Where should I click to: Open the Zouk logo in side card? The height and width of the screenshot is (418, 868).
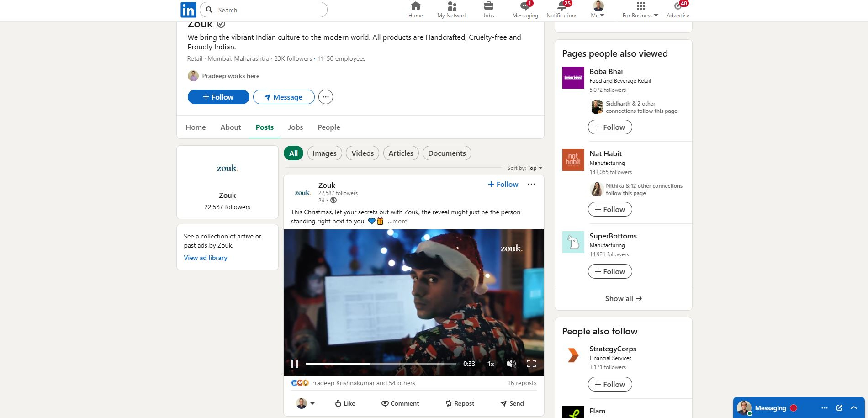[228, 168]
